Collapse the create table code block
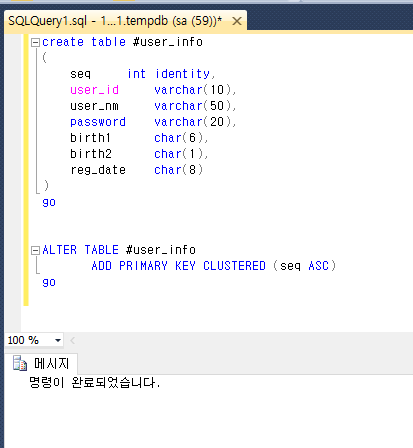The image size is (413, 448). [x=35, y=43]
